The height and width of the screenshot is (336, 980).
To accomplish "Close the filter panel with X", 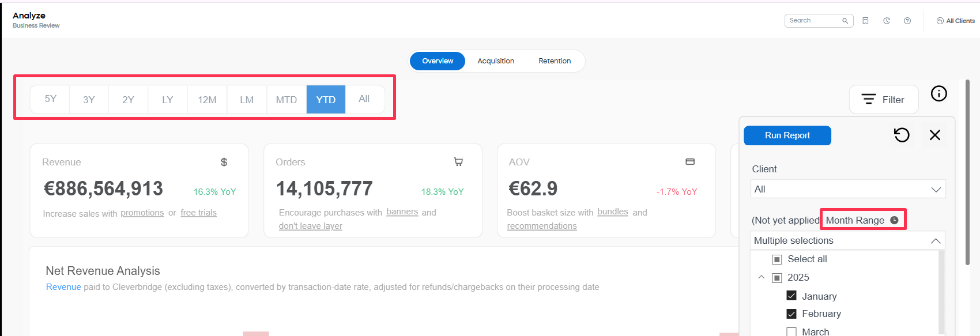I will point(935,135).
